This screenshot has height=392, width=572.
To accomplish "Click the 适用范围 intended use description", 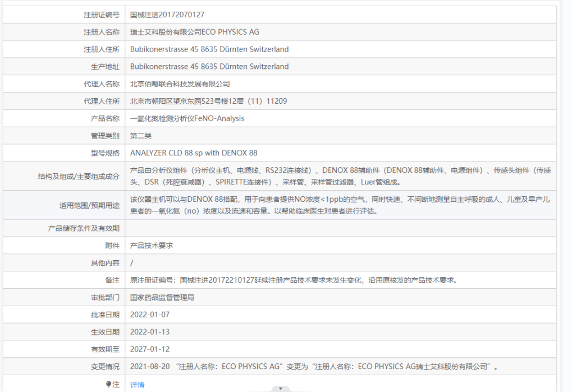I will pos(340,205).
